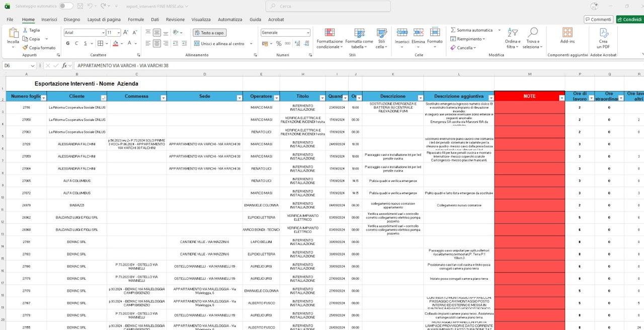This screenshot has height=330, width=644.
Task: Toggle bold with the G button
Action: tap(67, 43)
